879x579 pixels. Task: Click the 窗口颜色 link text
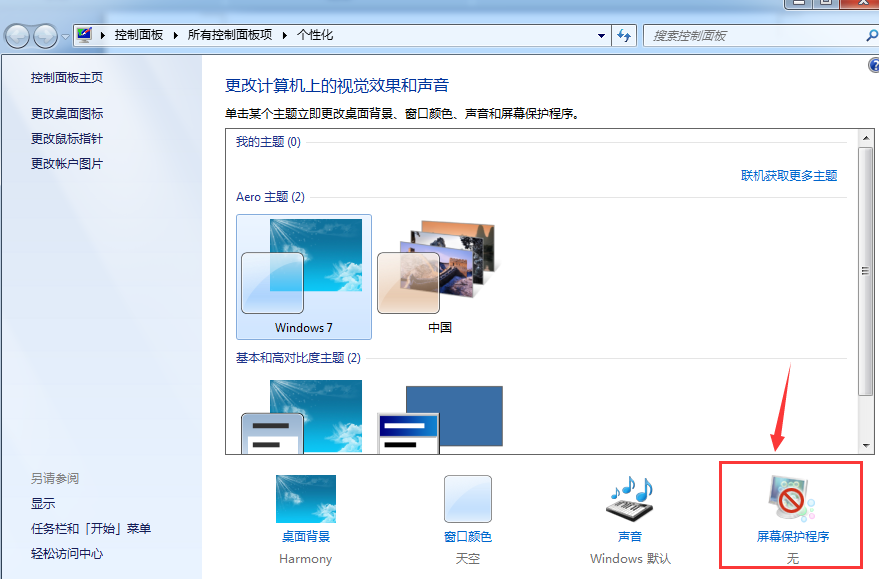point(468,537)
